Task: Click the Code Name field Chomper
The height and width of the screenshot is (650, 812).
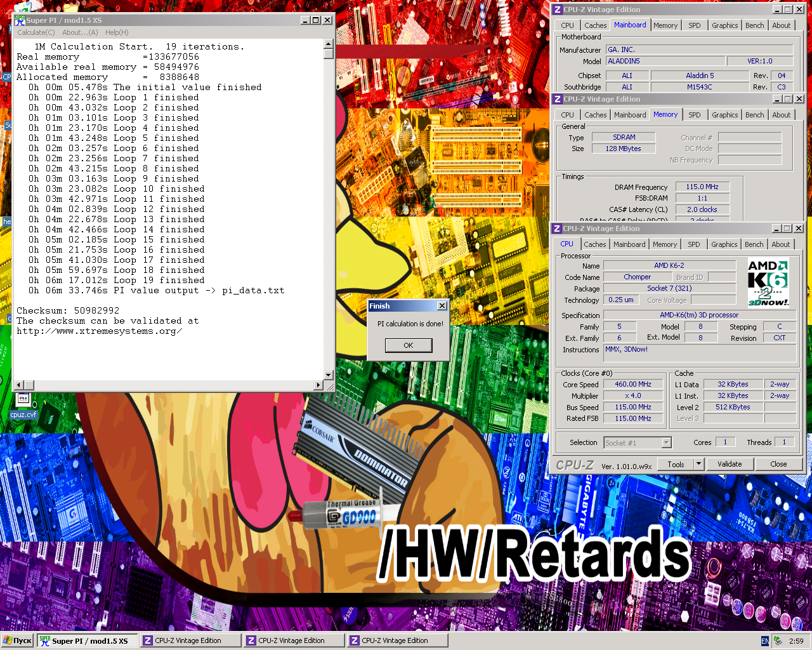Action: (x=638, y=277)
